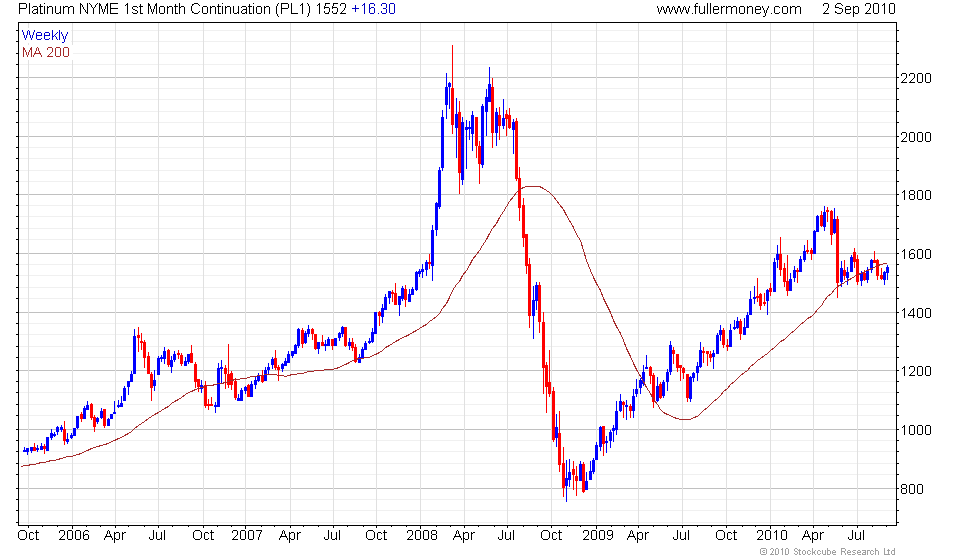
Task: Click the 'MA 200' legend label
Action: pos(46,52)
